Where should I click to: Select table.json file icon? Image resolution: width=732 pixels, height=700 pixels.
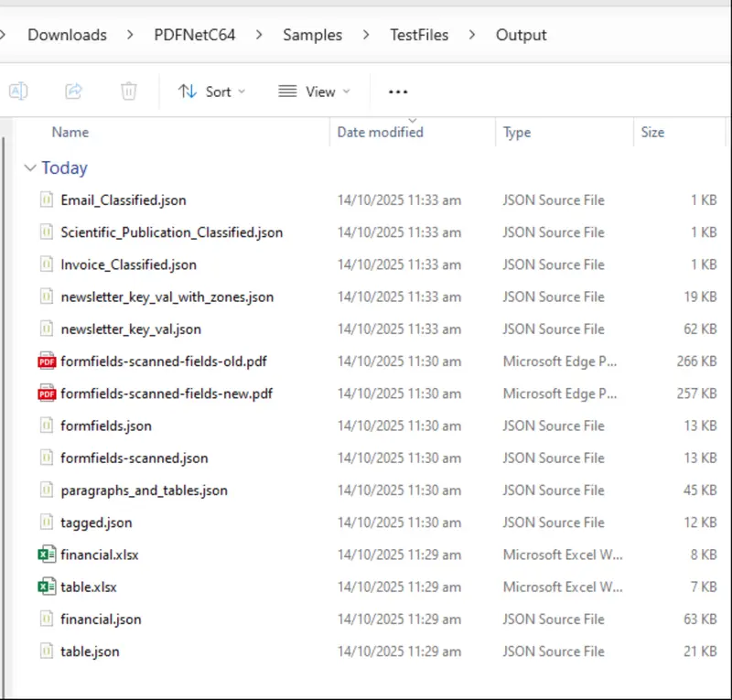(47, 651)
